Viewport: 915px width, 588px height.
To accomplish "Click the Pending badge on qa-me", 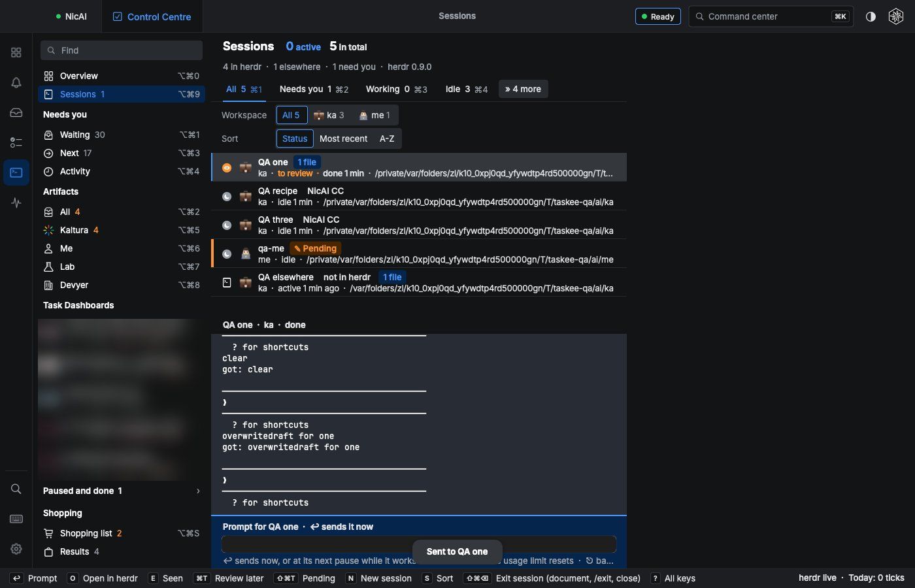I will 316,248.
